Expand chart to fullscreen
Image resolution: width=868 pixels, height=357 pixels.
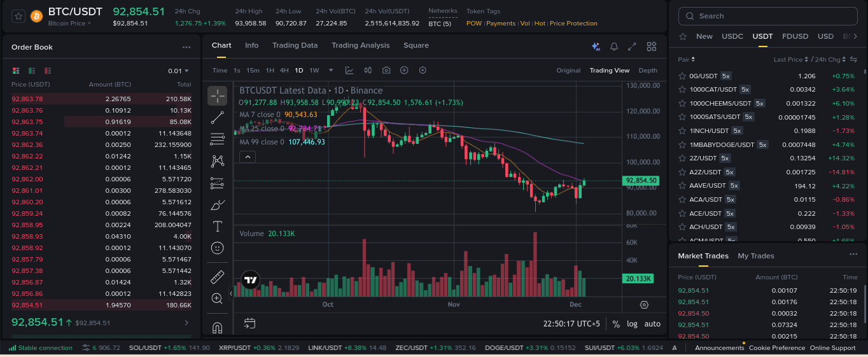click(632, 46)
